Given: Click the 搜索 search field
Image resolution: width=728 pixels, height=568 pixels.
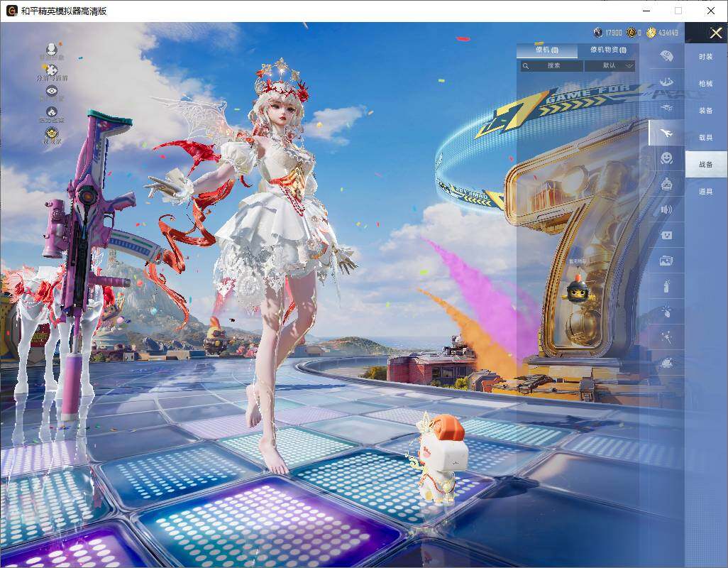Looking at the screenshot, I should (x=551, y=66).
